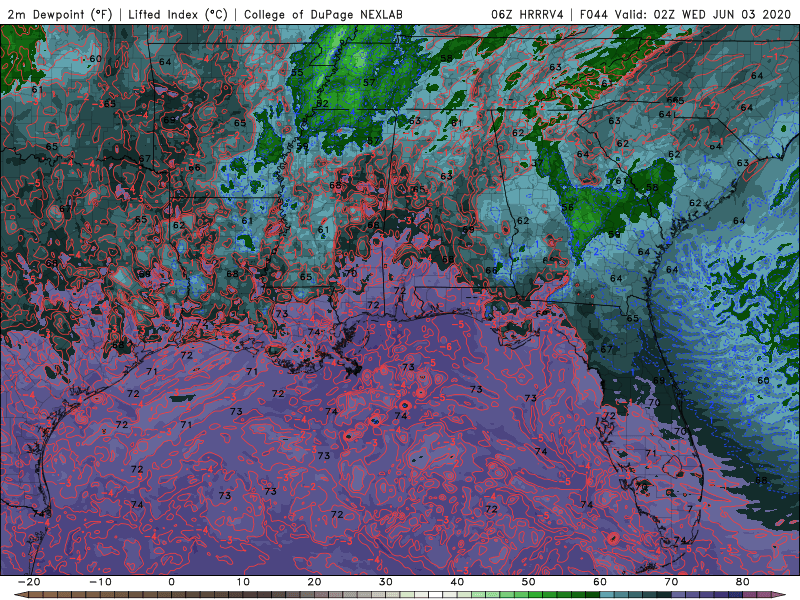This screenshot has width=800, height=600.
Task: Click the 20 label on the color scale
Action: click(314, 582)
